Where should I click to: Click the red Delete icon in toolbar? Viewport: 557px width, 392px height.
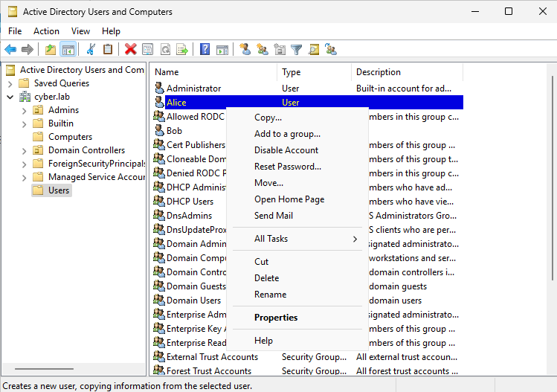pyautogui.click(x=130, y=50)
